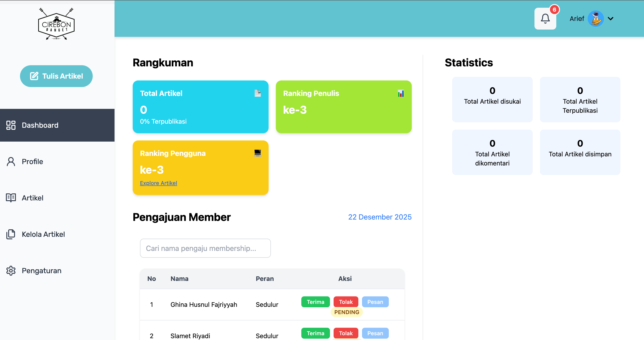Click the Pengaturan gear icon

pos(11,271)
